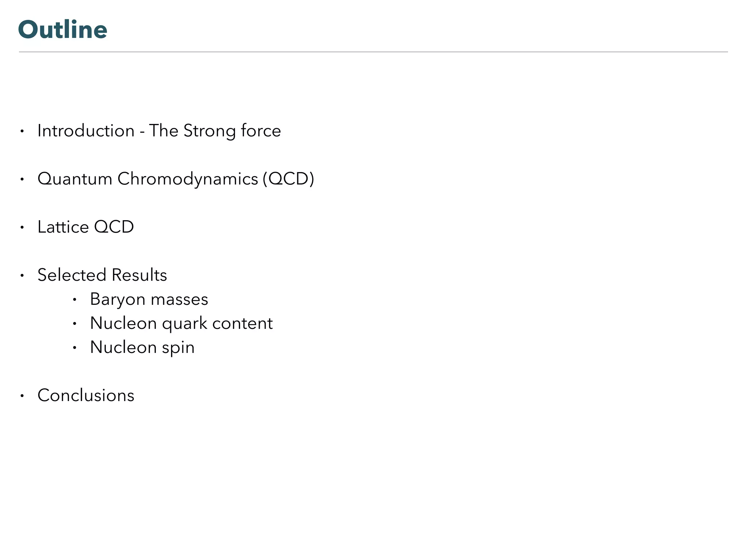The height and width of the screenshot is (560, 747).
Task: Select the Nucleon spin sub-item
Action: click(x=142, y=347)
